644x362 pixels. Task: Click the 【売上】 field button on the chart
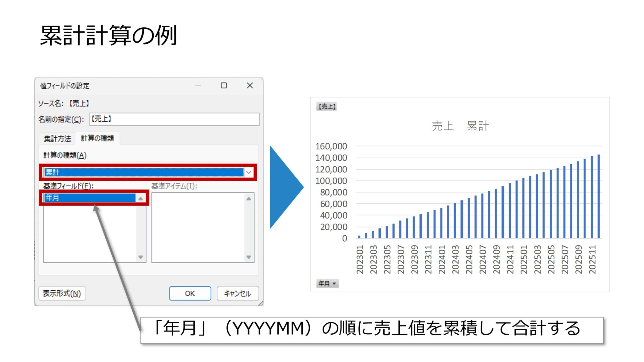(327, 107)
